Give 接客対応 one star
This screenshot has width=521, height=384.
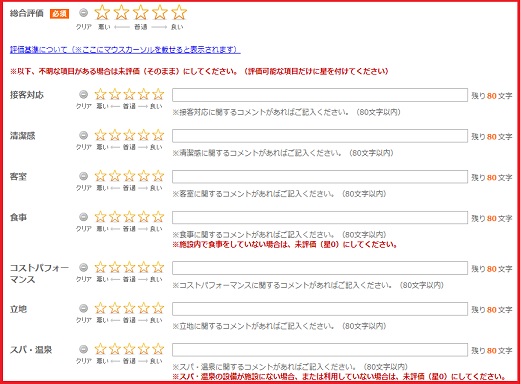100,94
